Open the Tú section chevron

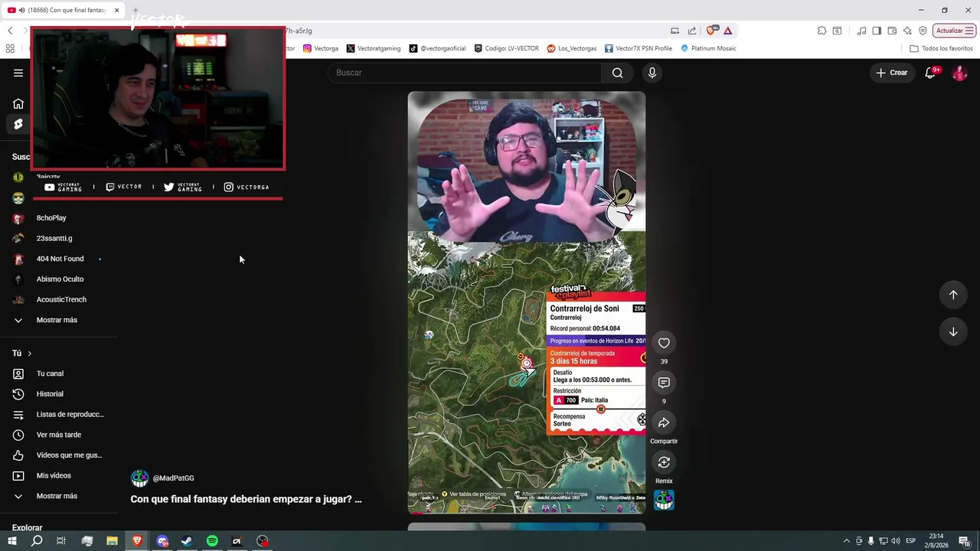[30, 354]
